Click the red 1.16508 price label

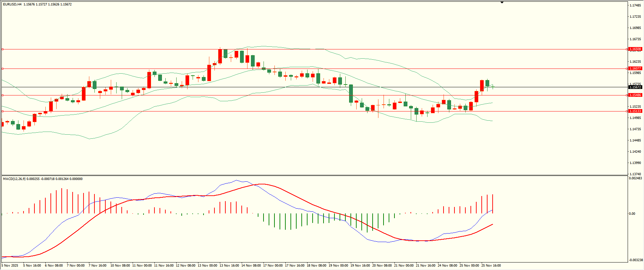coord(635,49)
